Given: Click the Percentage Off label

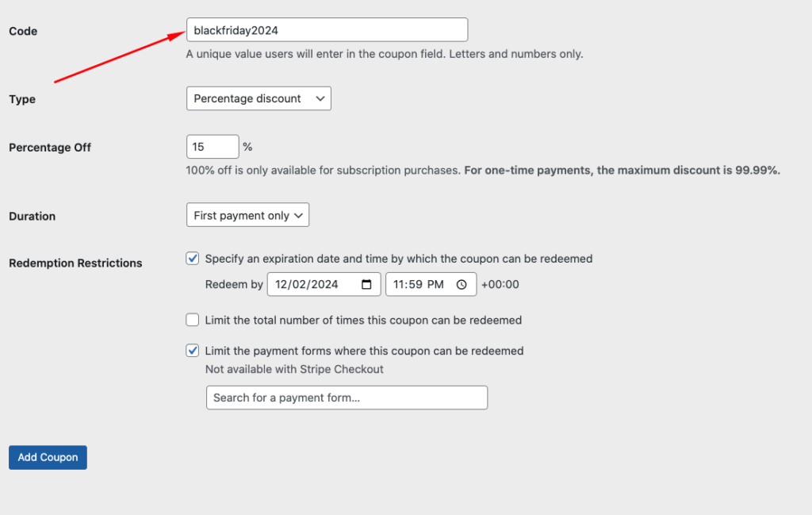Looking at the screenshot, I should (50, 148).
